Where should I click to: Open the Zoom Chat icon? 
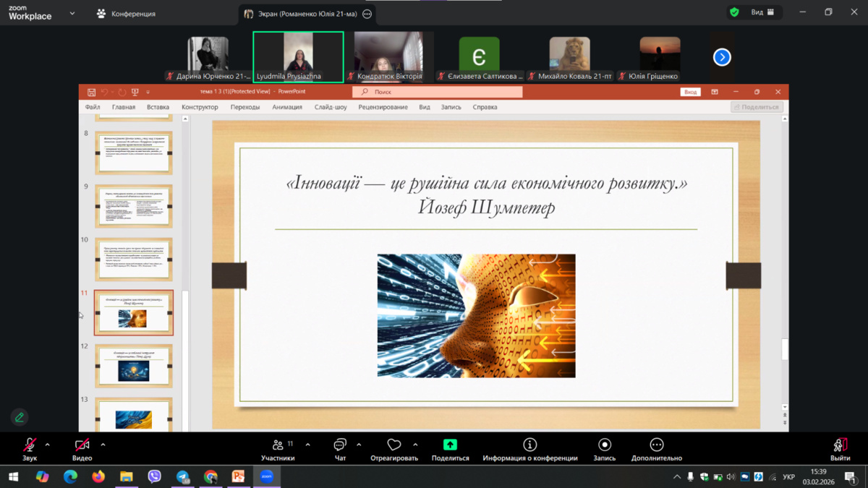[x=340, y=445]
